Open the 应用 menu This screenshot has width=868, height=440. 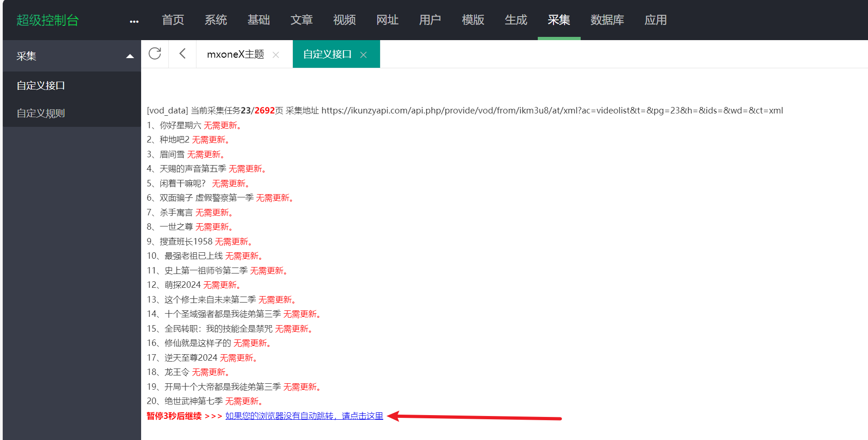pyautogui.click(x=655, y=20)
